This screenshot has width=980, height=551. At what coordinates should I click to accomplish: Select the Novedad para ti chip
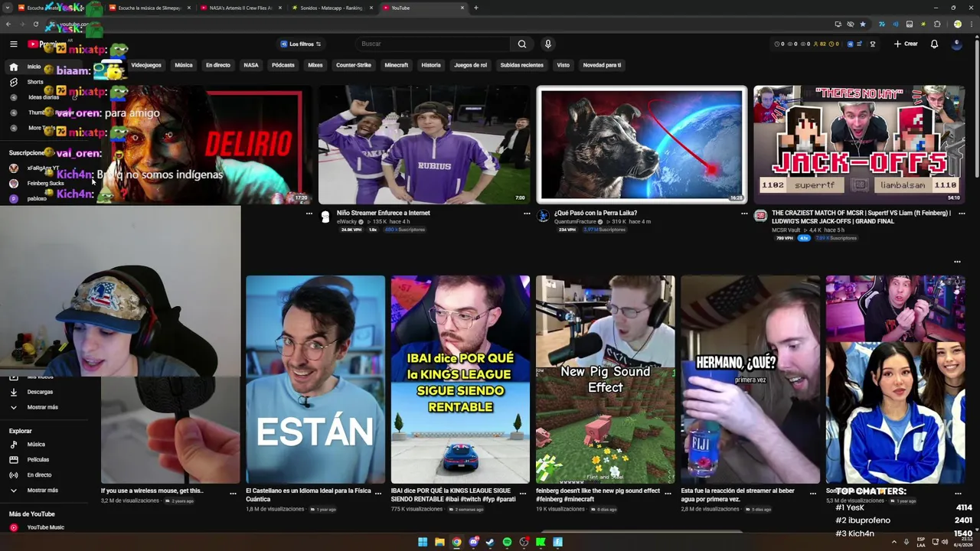[603, 65]
